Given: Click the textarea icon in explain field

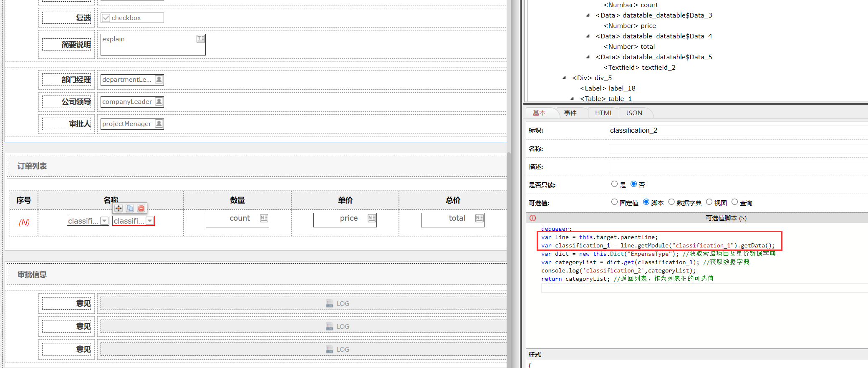Looking at the screenshot, I should point(200,39).
